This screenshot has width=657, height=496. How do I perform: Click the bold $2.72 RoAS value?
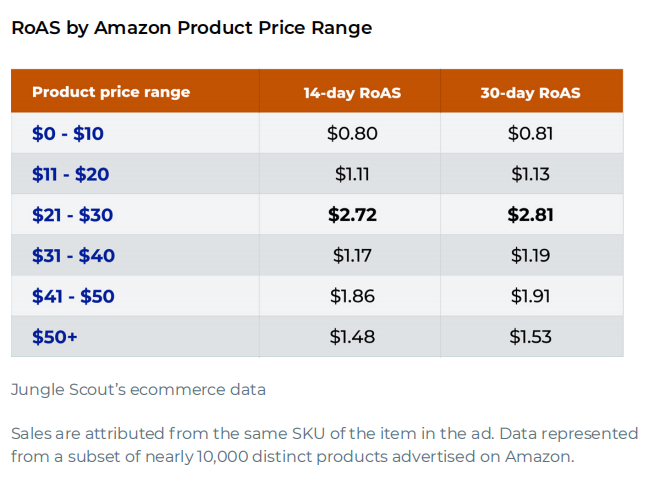[x=352, y=214]
